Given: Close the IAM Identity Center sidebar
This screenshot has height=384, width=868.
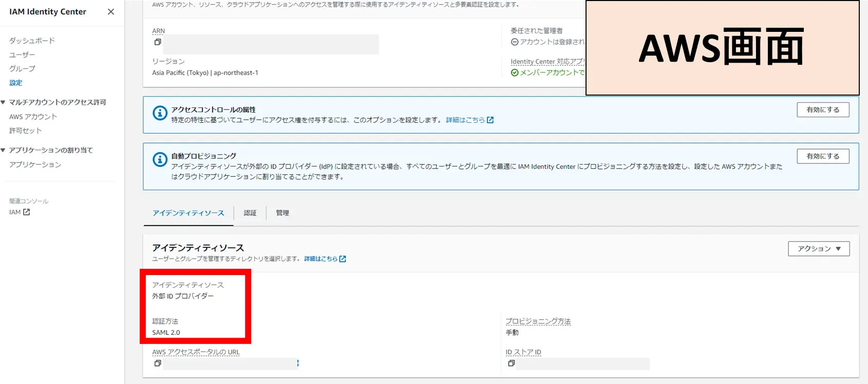Looking at the screenshot, I should pyautogui.click(x=111, y=12).
